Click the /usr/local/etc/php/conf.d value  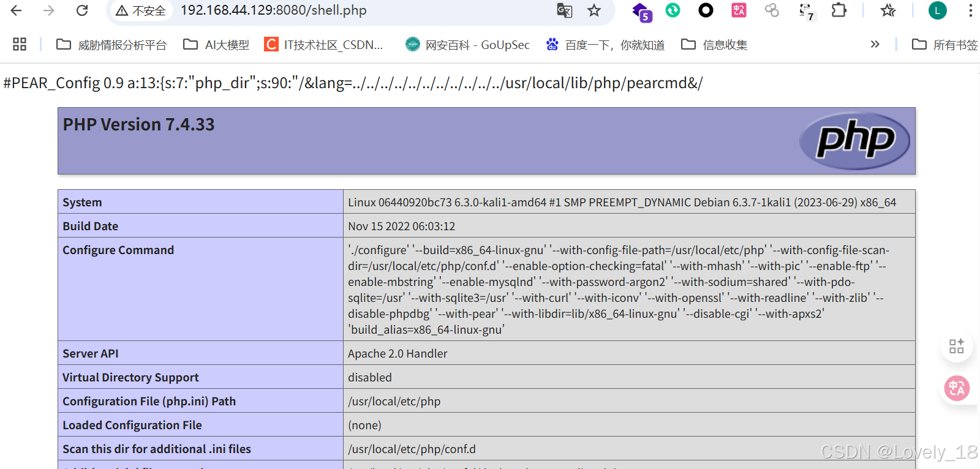pos(412,449)
